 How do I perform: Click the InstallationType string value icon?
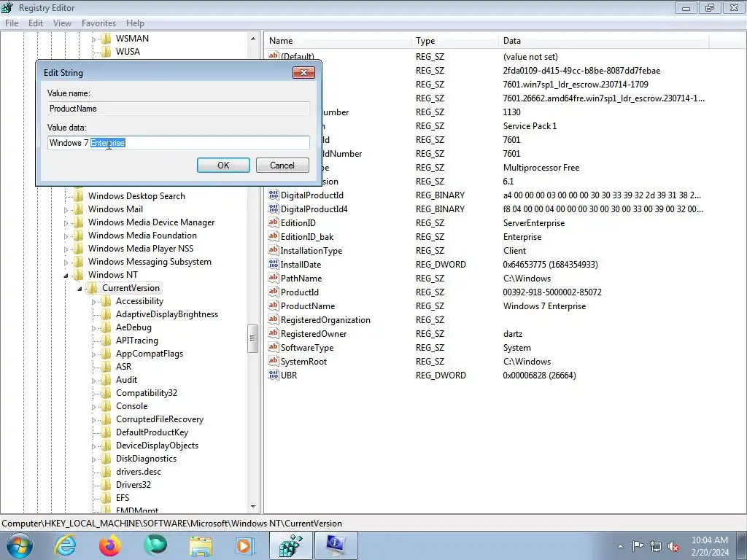(x=274, y=250)
